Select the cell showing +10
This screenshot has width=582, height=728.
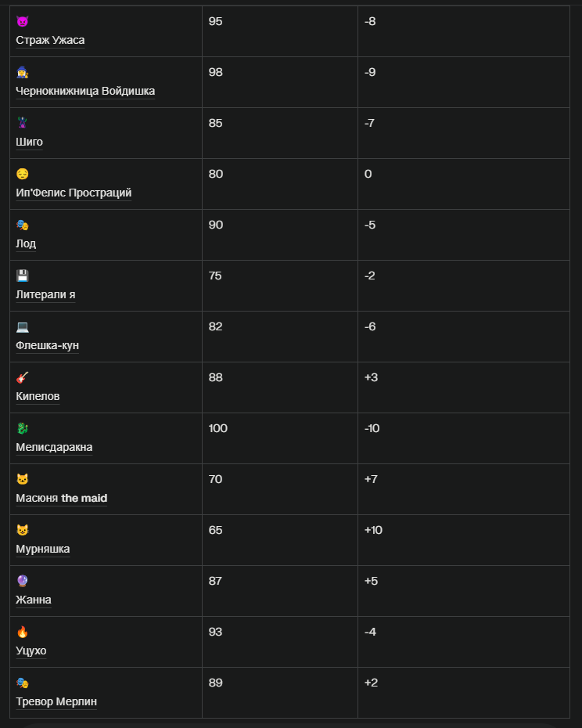coord(464,540)
